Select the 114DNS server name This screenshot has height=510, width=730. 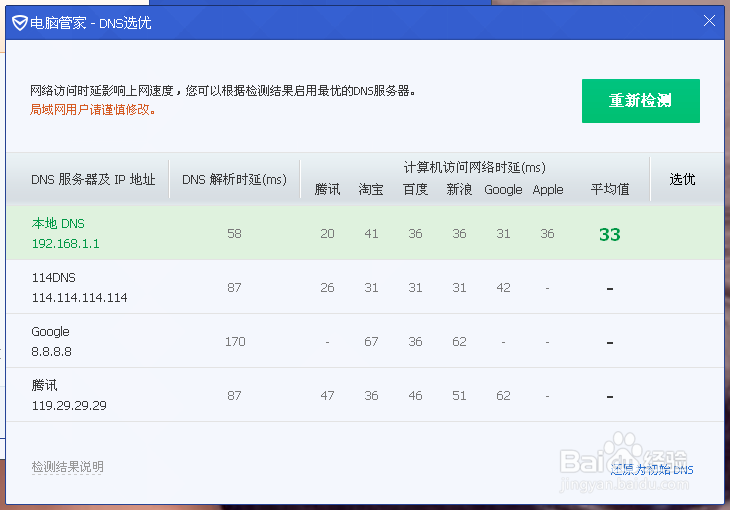point(54,278)
